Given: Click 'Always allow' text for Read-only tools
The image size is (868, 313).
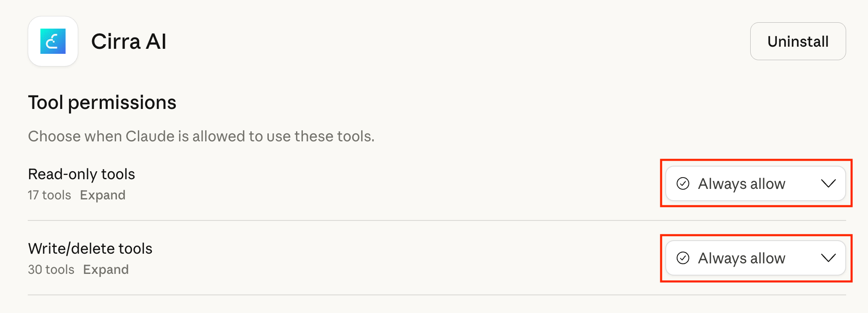Looking at the screenshot, I should (741, 184).
